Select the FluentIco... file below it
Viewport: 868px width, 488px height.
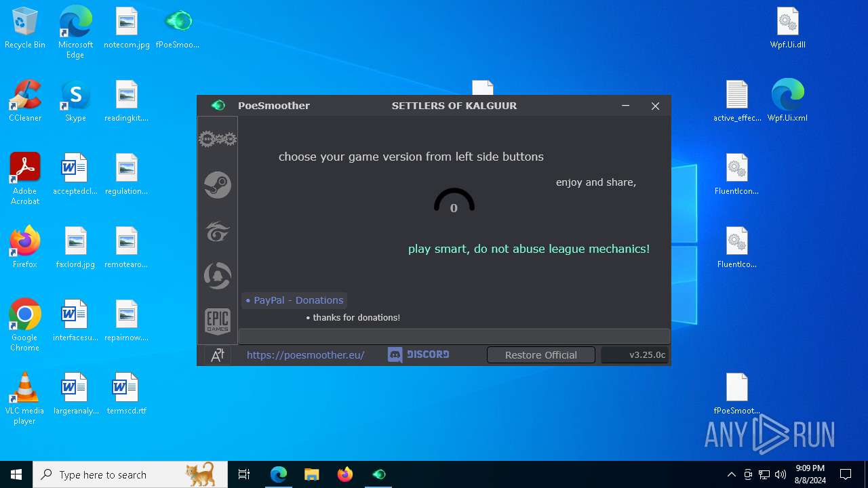pyautogui.click(x=737, y=247)
